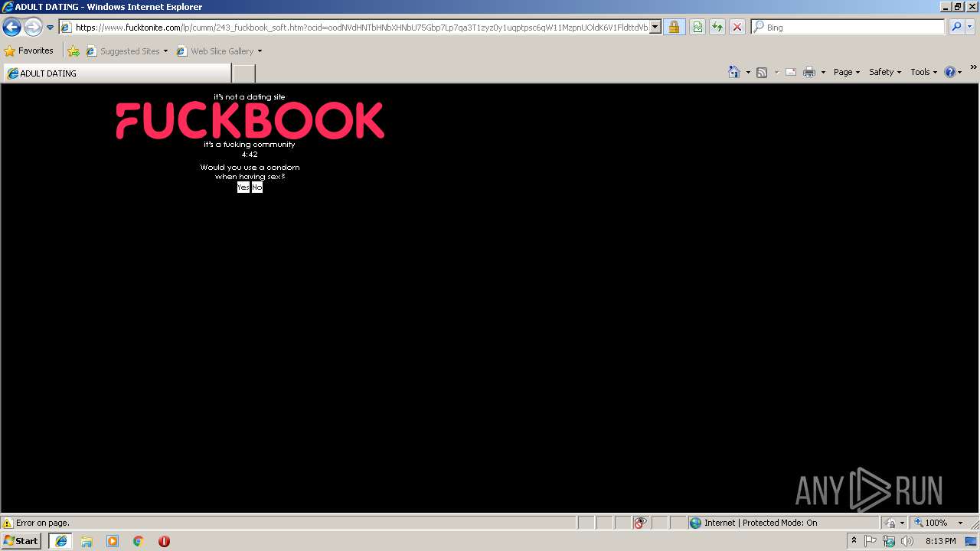Open Action Center flag tray icon

point(871,541)
